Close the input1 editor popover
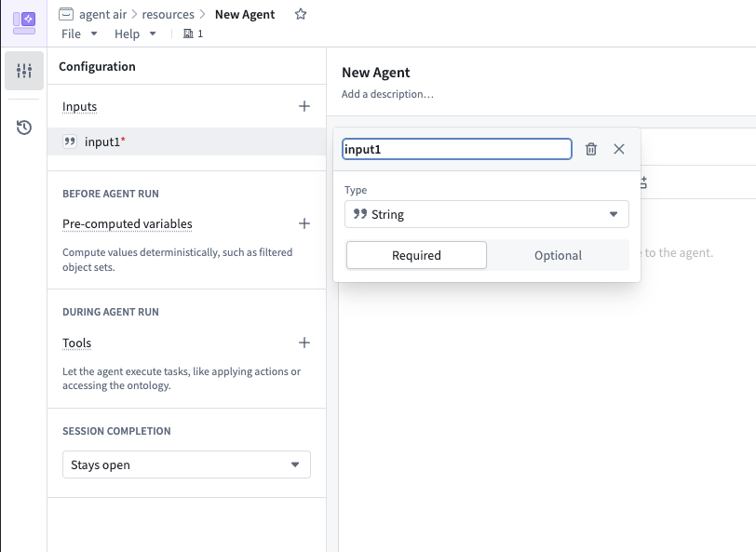 pyautogui.click(x=619, y=149)
